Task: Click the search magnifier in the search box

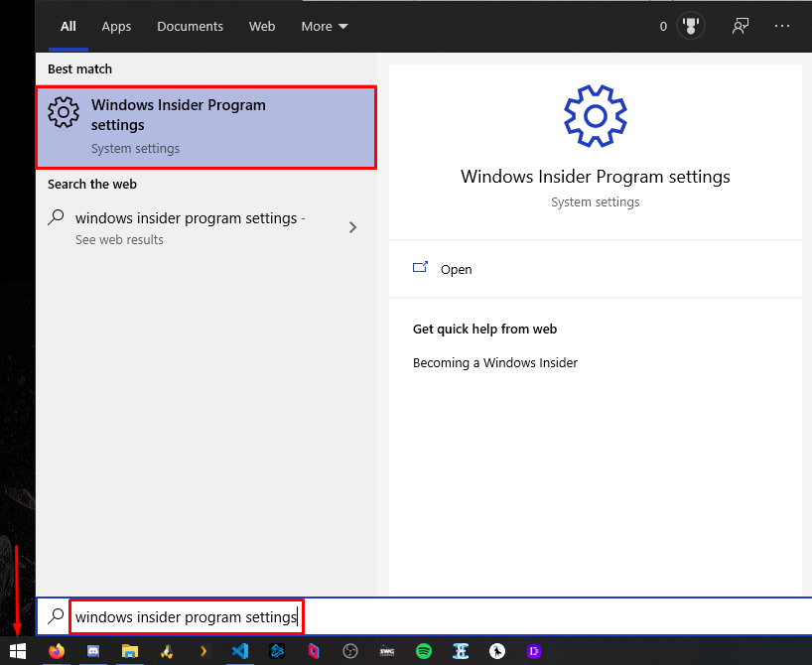Action: pyautogui.click(x=56, y=616)
